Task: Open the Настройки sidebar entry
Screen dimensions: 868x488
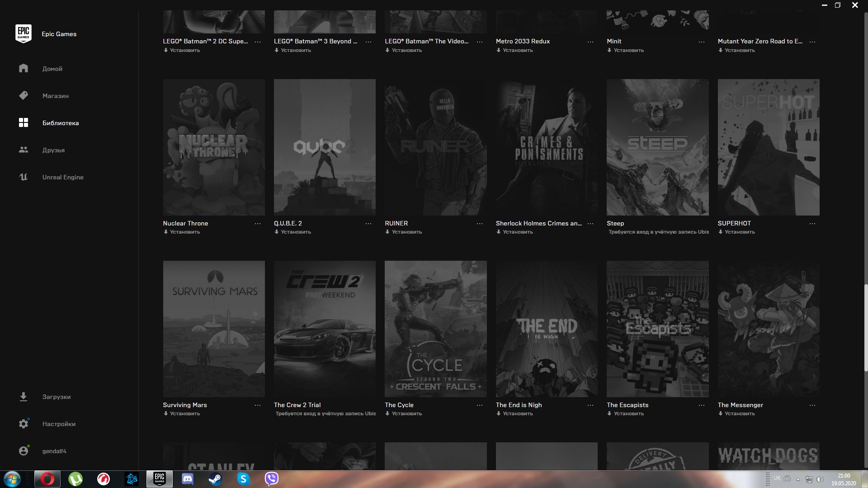Action: (x=59, y=424)
